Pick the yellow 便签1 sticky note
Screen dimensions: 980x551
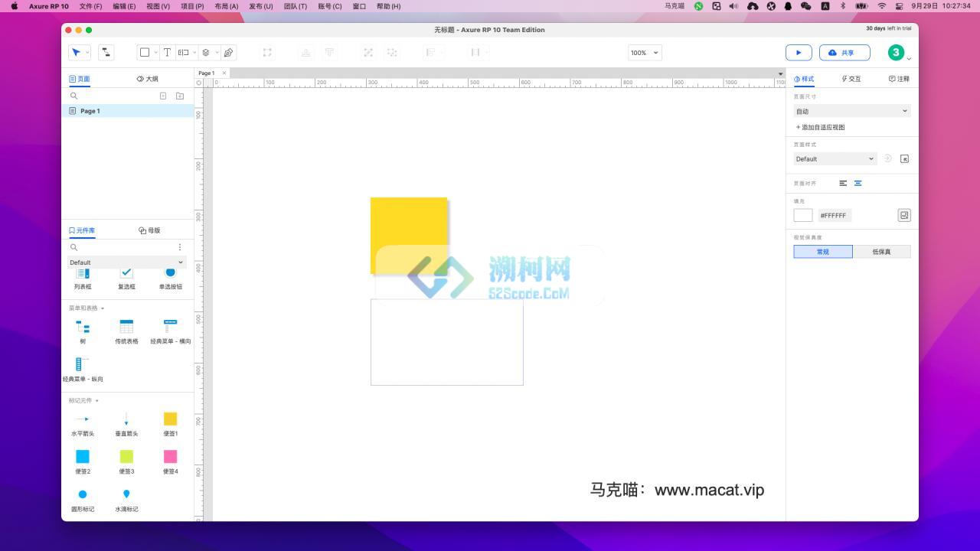tap(170, 423)
